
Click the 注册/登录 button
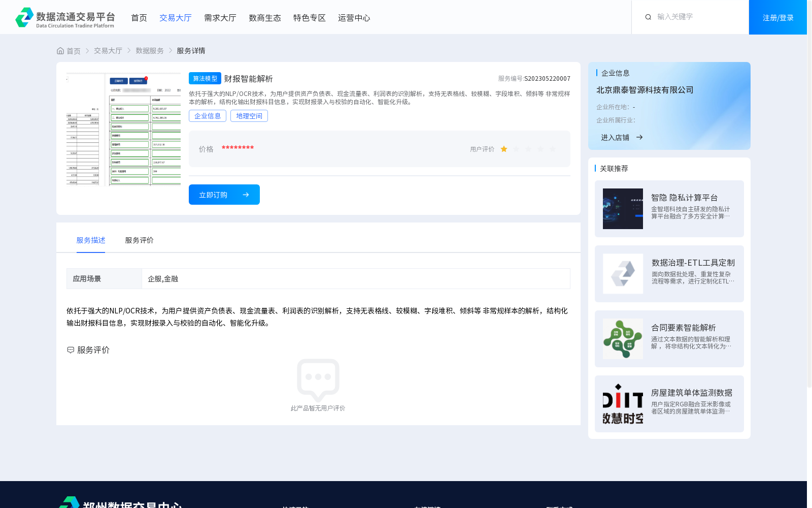click(778, 17)
